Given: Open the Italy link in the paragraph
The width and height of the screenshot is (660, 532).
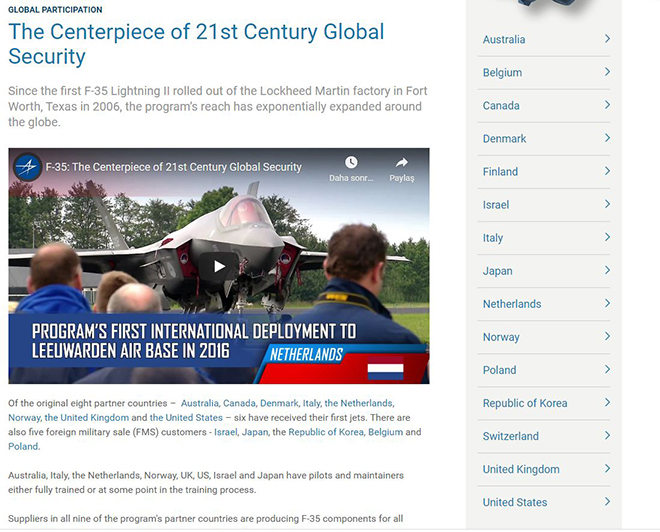Looking at the screenshot, I should (311, 403).
